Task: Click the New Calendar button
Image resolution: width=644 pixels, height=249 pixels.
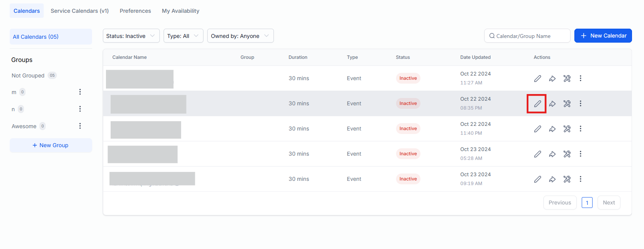Action: coord(603,36)
